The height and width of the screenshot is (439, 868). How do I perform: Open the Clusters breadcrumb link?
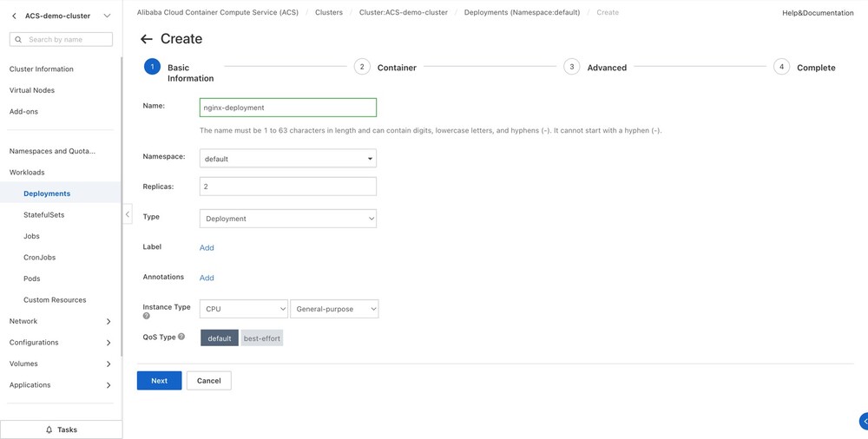(329, 13)
